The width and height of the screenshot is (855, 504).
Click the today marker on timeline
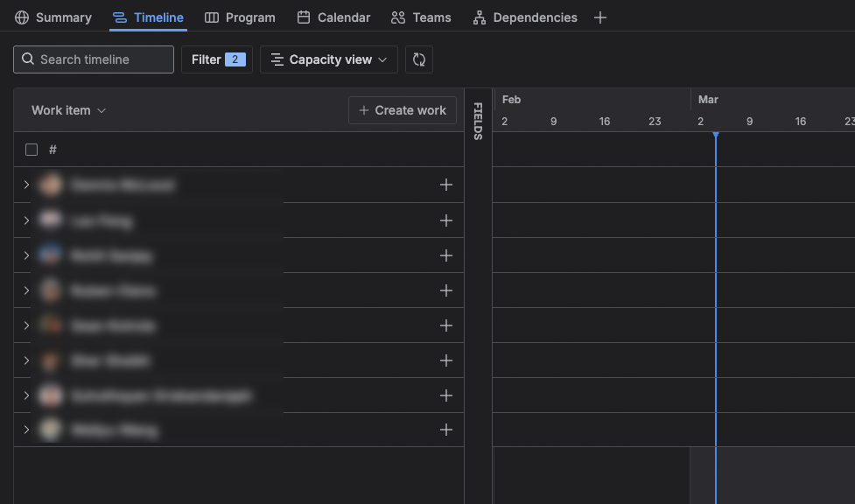(715, 135)
